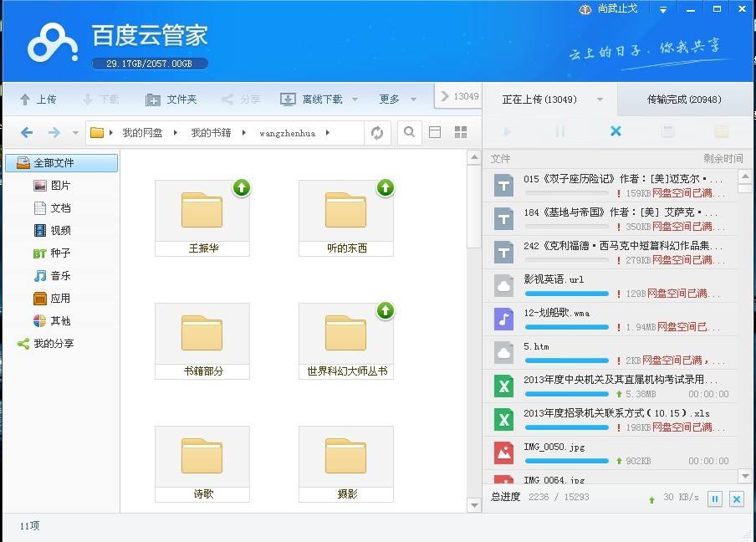Select 音乐 category in sidebar

point(53,276)
